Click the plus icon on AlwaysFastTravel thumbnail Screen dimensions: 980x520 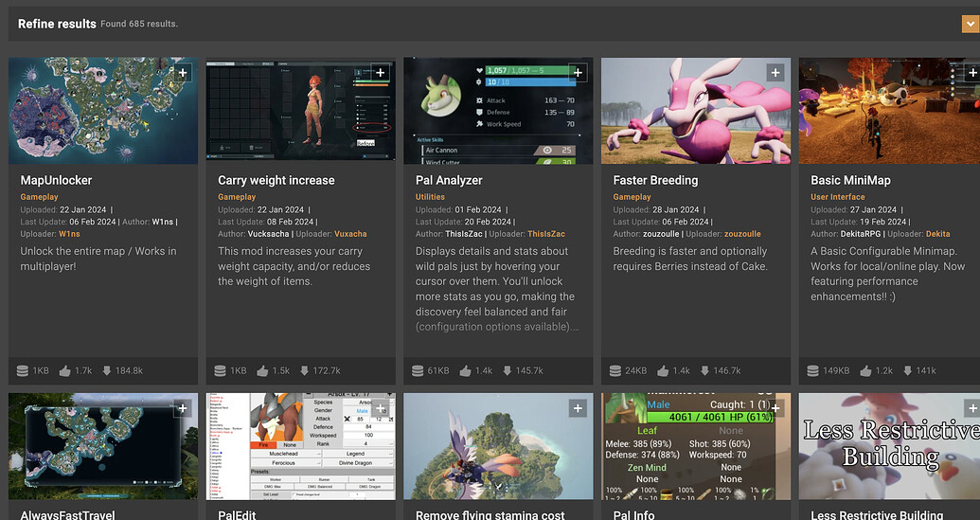click(x=183, y=408)
